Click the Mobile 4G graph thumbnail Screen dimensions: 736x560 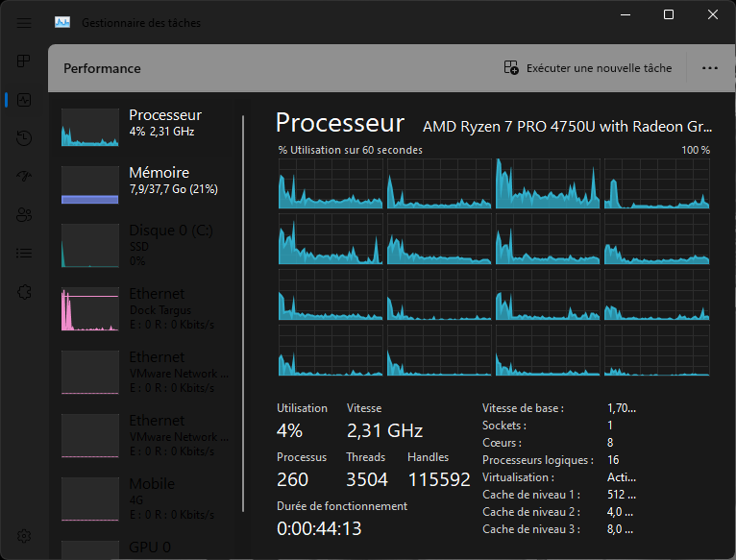[89, 499]
